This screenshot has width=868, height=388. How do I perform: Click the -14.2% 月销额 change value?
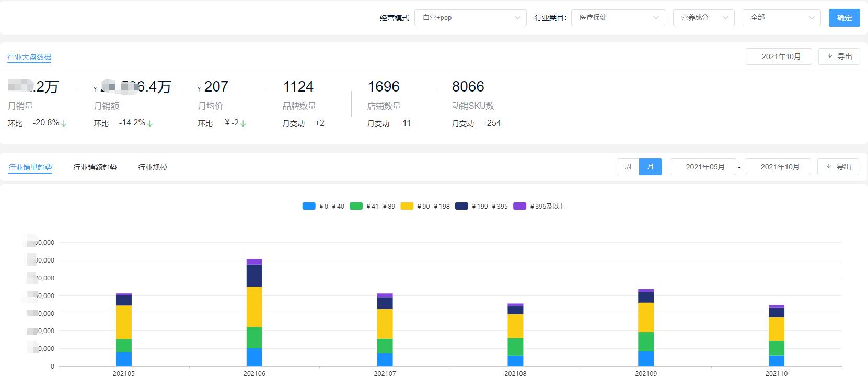[x=132, y=123]
